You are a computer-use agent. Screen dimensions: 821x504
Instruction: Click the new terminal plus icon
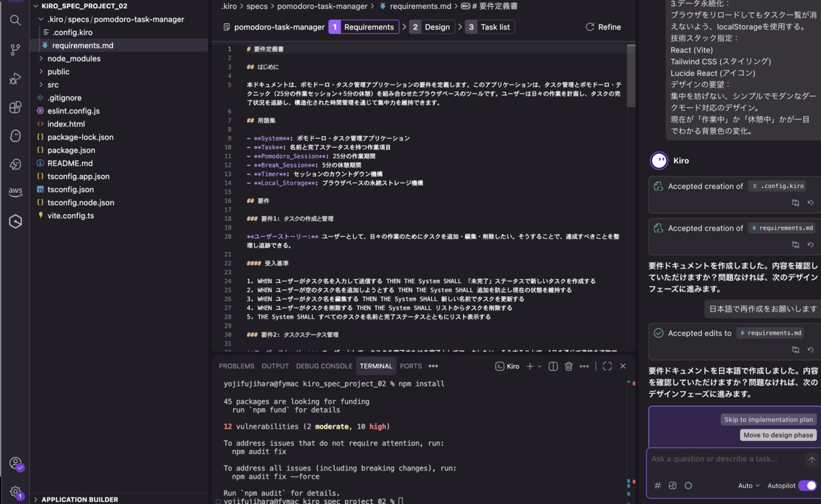[x=530, y=367]
